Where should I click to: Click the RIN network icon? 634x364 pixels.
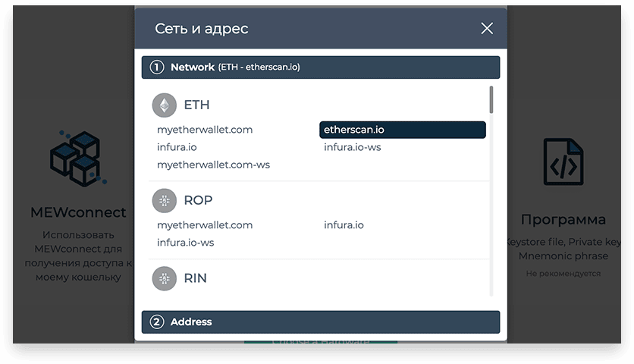(164, 278)
